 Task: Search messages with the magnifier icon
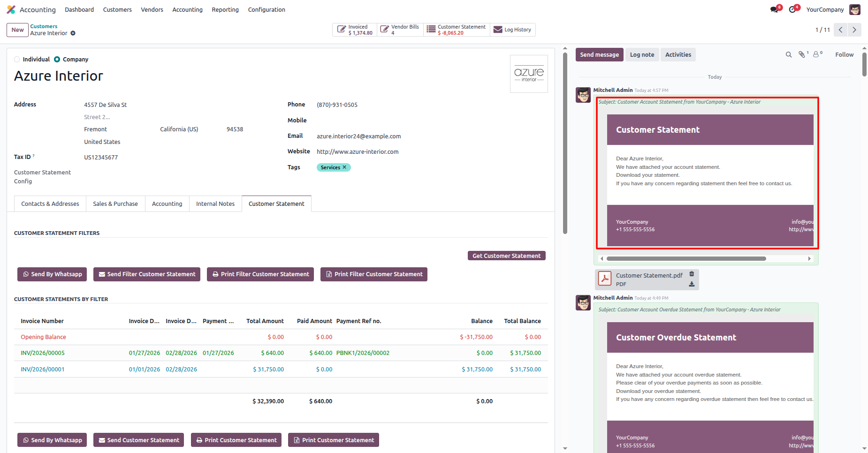point(789,55)
